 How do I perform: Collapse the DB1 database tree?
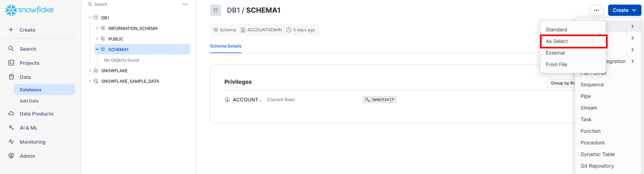point(90,18)
